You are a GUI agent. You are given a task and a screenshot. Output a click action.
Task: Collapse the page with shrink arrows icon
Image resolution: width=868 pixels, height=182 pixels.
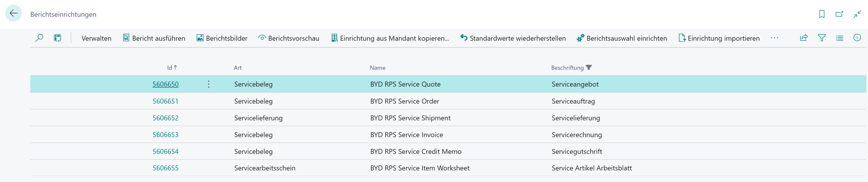[x=857, y=14]
